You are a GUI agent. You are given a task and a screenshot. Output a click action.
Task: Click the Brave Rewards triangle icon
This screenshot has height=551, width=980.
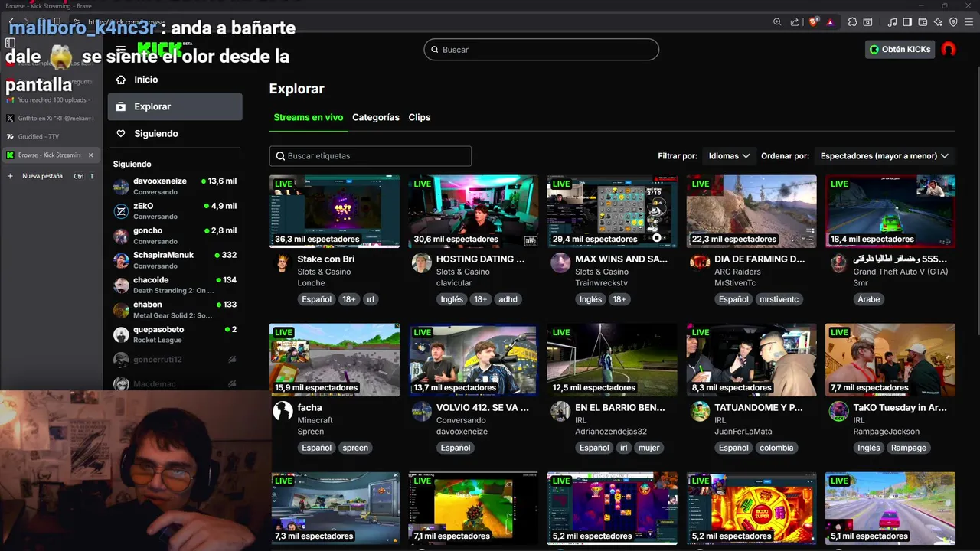tap(830, 22)
